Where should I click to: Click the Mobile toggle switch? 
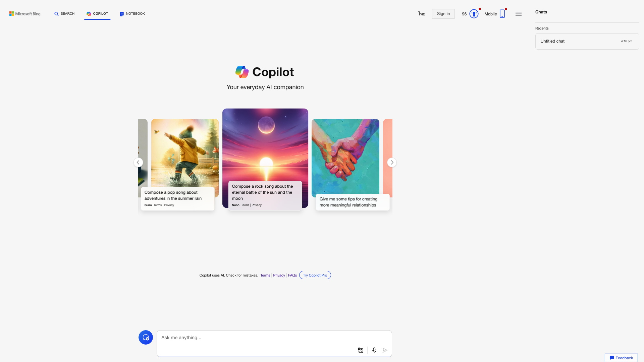click(x=502, y=14)
